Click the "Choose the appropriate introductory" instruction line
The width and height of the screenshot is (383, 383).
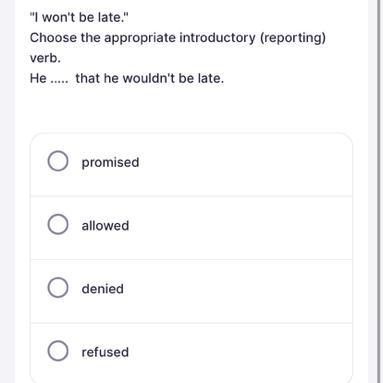[x=143, y=38]
